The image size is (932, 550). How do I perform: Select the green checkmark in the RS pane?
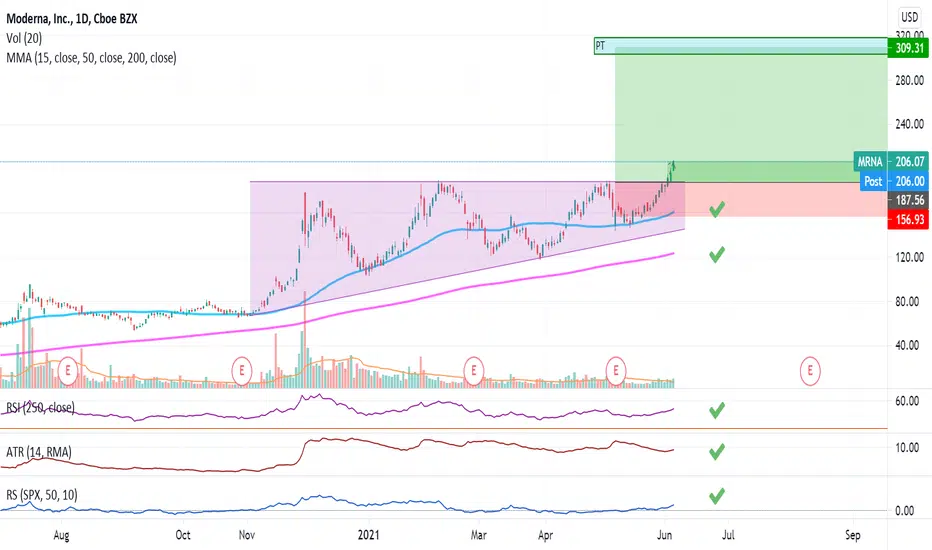[717, 496]
